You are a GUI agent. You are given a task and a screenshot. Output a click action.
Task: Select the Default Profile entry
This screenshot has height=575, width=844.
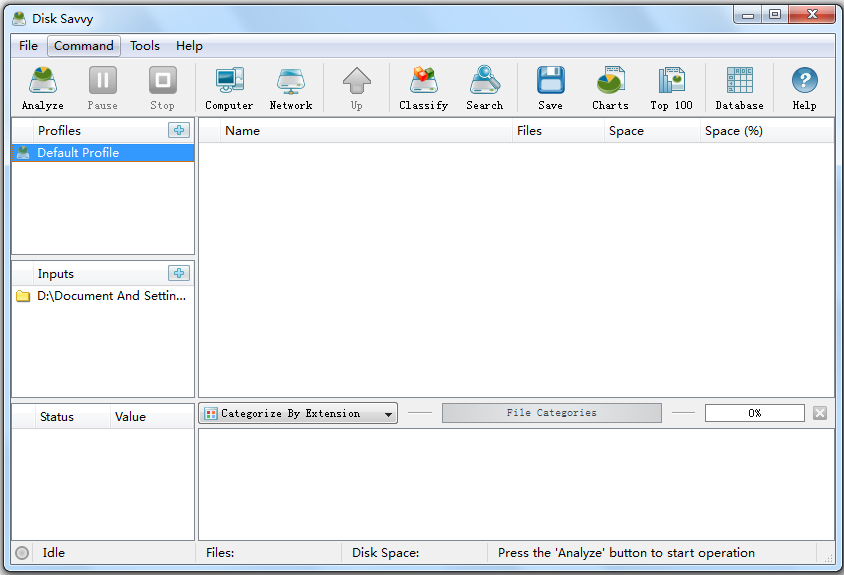coord(103,153)
